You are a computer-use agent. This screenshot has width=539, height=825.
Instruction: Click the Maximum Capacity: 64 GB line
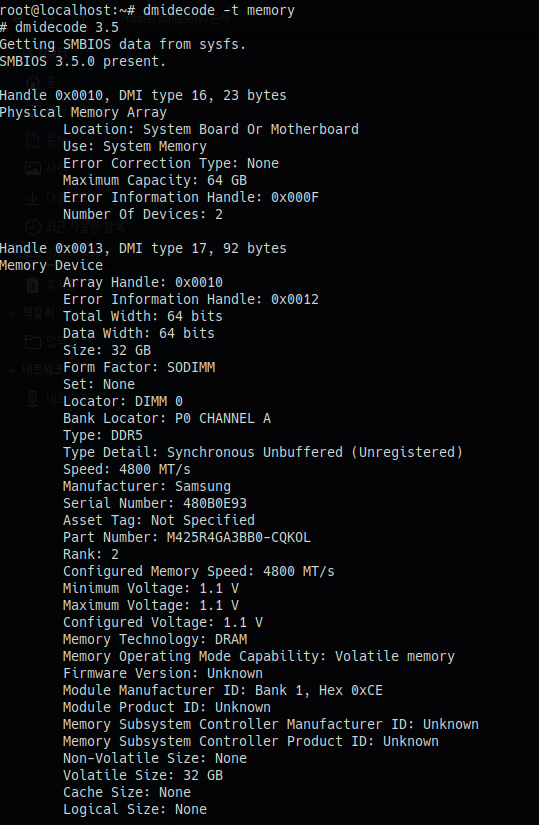155,180
